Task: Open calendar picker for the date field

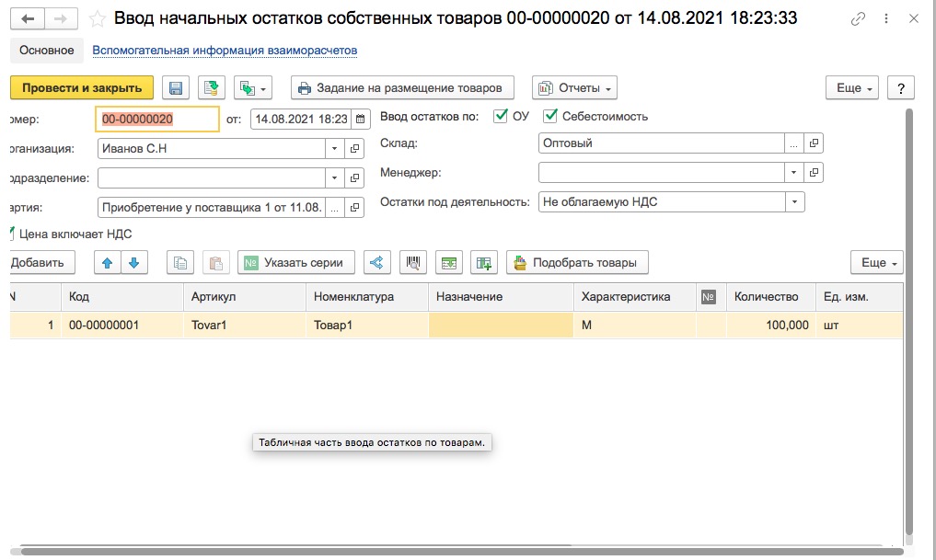Action: click(x=361, y=120)
